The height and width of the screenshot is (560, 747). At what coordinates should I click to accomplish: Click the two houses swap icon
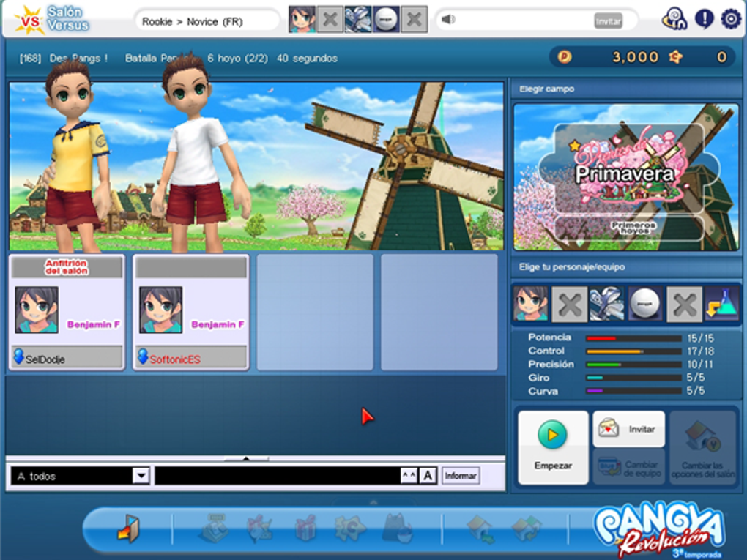coord(526,529)
